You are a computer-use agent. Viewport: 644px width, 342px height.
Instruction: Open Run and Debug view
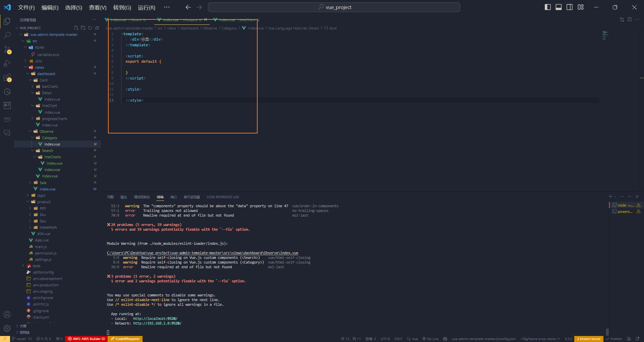(7, 63)
